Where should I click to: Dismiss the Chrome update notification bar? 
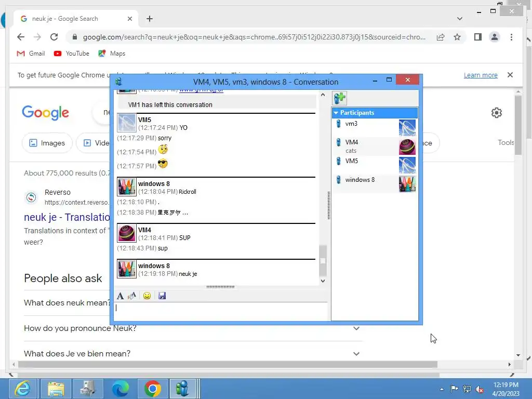(510, 75)
